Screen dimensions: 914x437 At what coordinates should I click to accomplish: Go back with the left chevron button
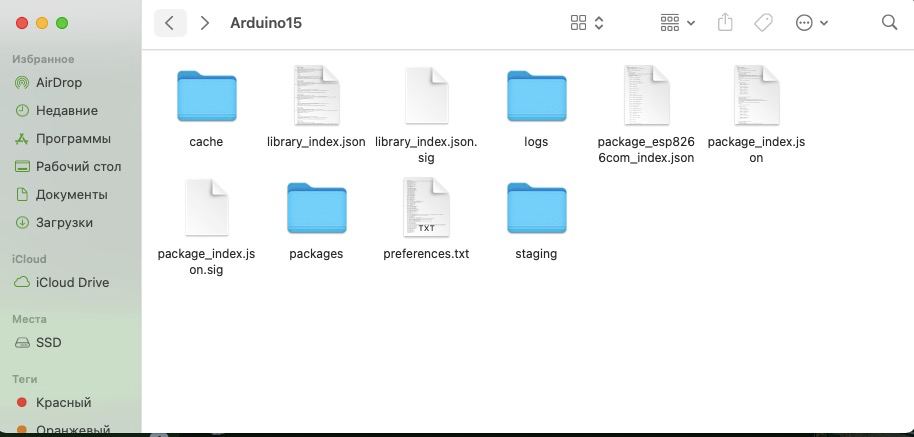click(x=170, y=23)
